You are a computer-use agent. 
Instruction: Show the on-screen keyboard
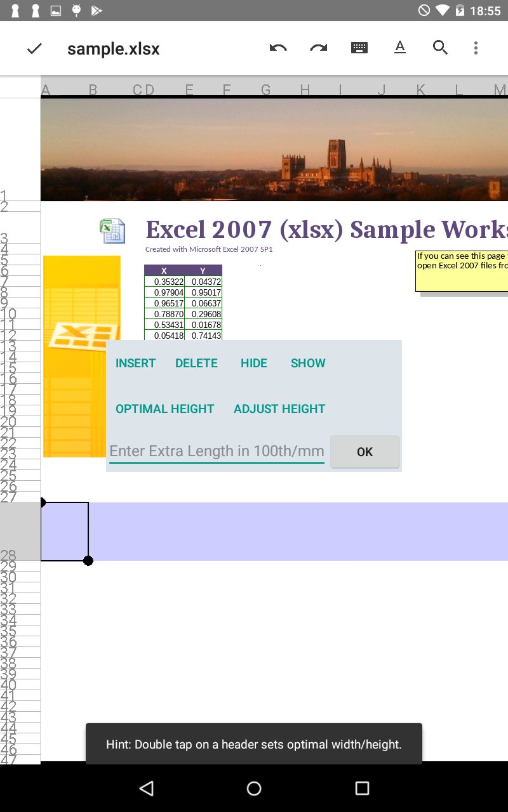[x=359, y=48]
